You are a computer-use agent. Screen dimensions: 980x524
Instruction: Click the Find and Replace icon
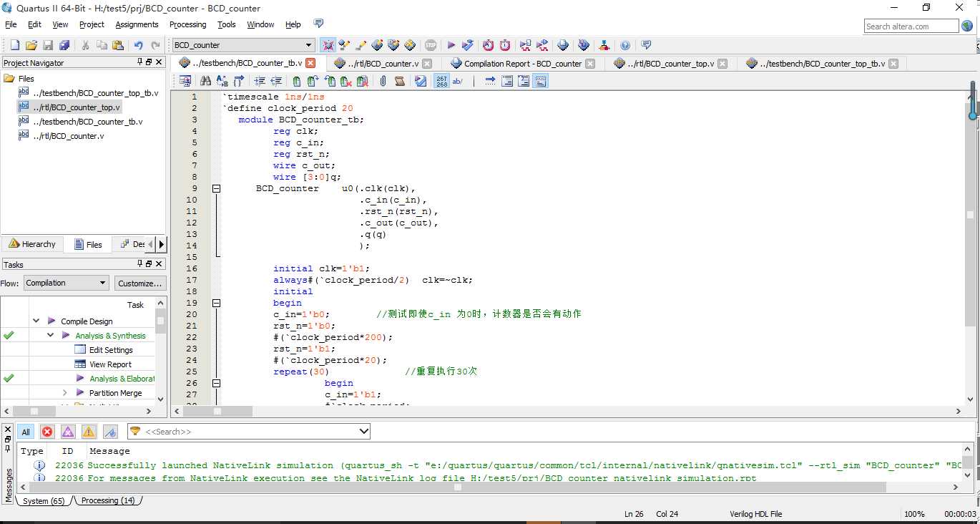[x=222, y=81]
